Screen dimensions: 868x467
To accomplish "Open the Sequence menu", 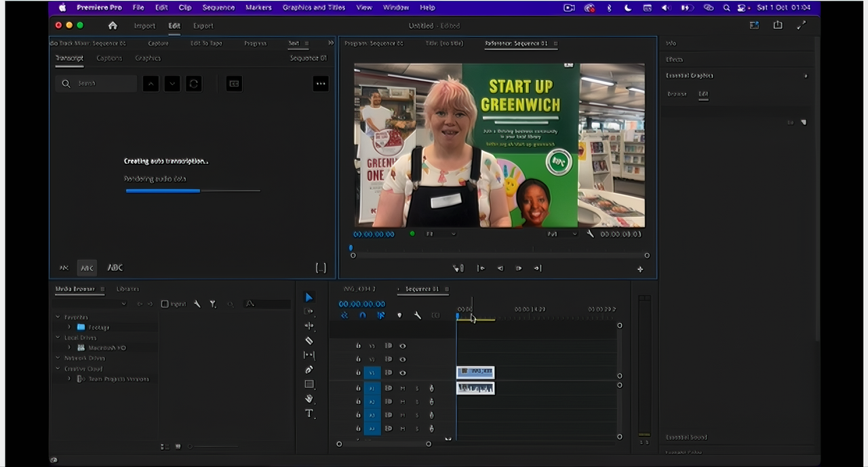I will [x=218, y=7].
